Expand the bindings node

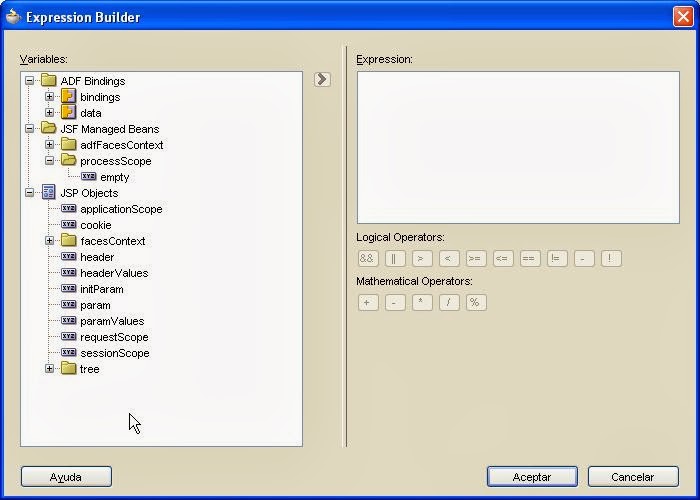pos(50,97)
